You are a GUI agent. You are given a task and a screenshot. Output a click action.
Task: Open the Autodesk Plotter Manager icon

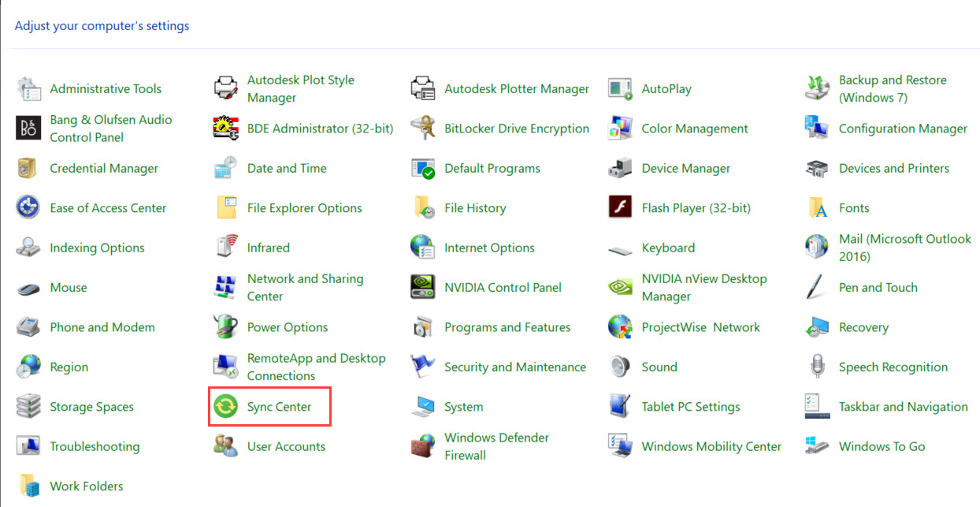[x=423, y=89]
